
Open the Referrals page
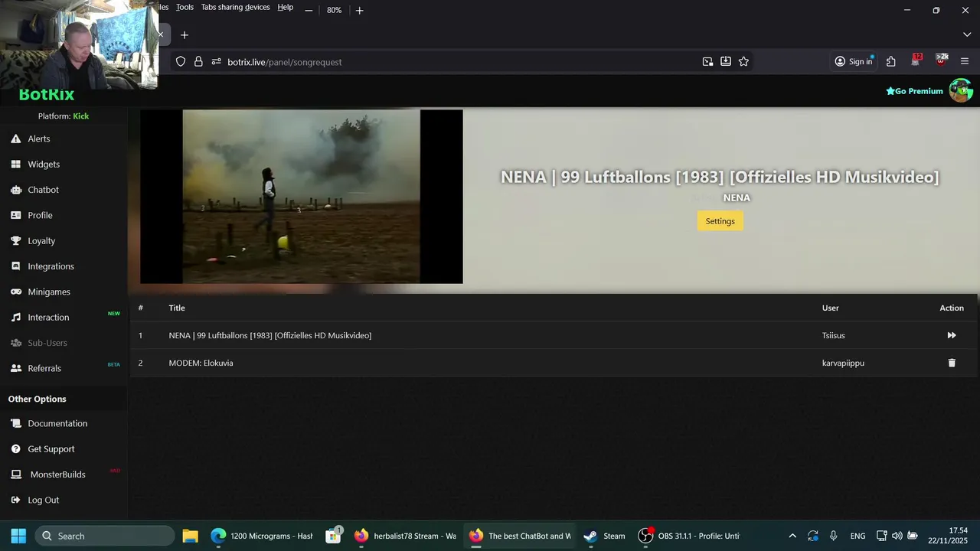tap(44, 368)
